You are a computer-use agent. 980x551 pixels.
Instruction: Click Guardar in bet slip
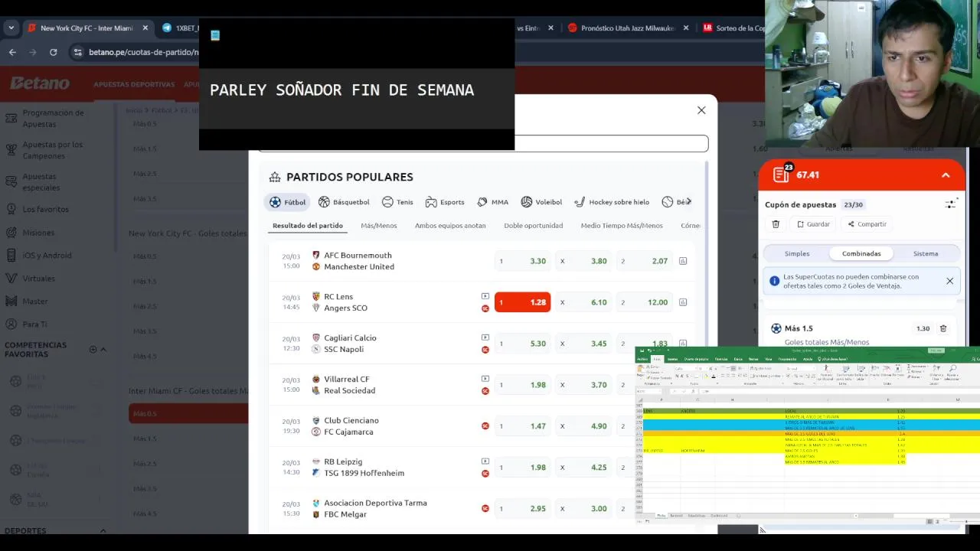click(813, 224)
